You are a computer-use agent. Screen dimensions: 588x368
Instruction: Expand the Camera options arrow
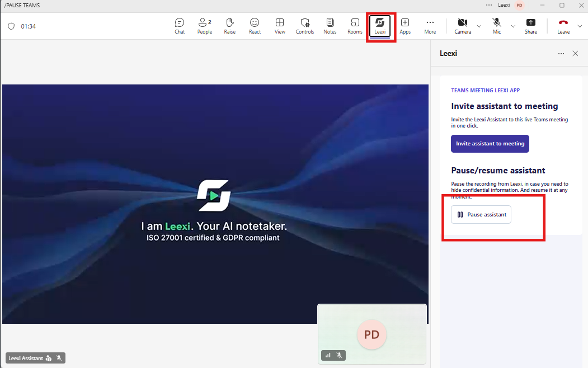(x=479, y=26)
